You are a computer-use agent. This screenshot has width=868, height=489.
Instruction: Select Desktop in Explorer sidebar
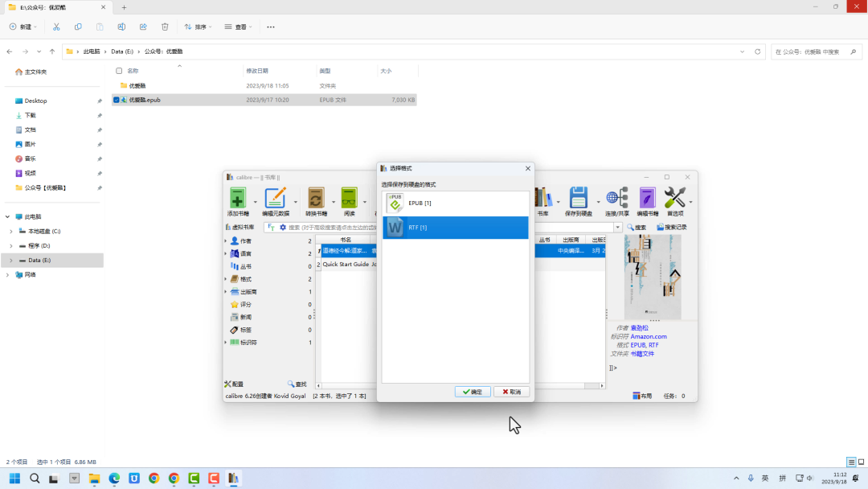pos(36,101)
